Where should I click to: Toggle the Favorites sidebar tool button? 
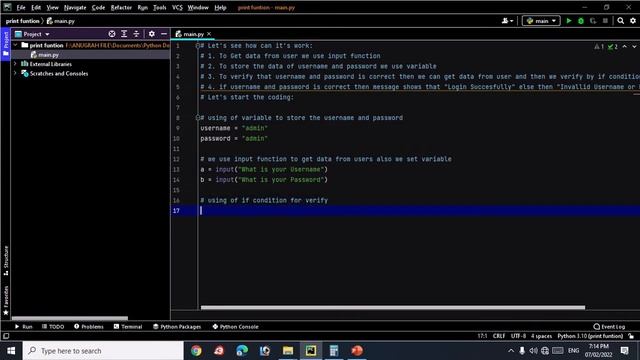pos(6,300)
